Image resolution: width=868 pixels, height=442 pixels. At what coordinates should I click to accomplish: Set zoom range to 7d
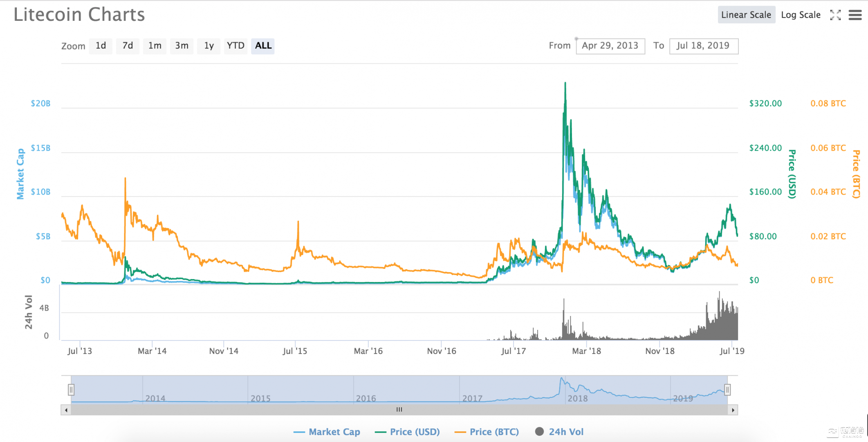128,46
